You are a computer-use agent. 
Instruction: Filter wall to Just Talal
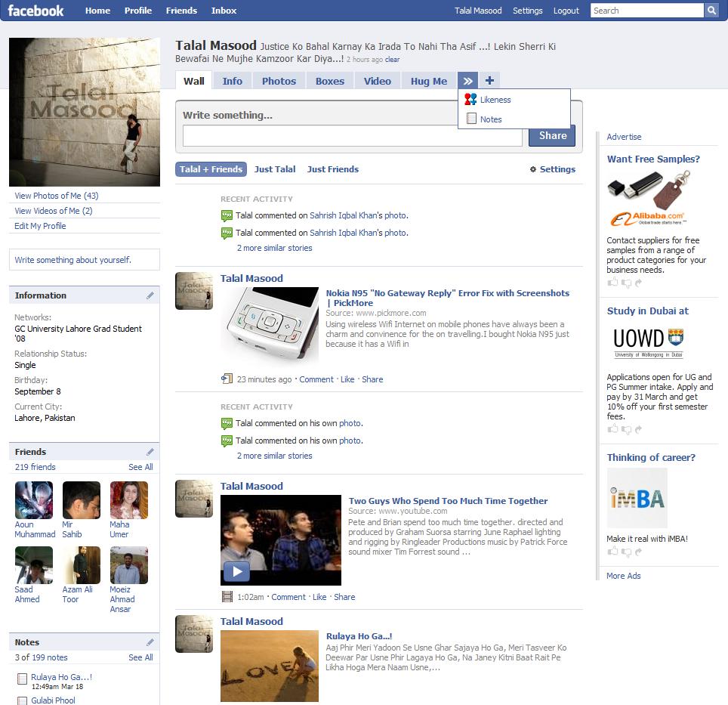click(275, 169)
